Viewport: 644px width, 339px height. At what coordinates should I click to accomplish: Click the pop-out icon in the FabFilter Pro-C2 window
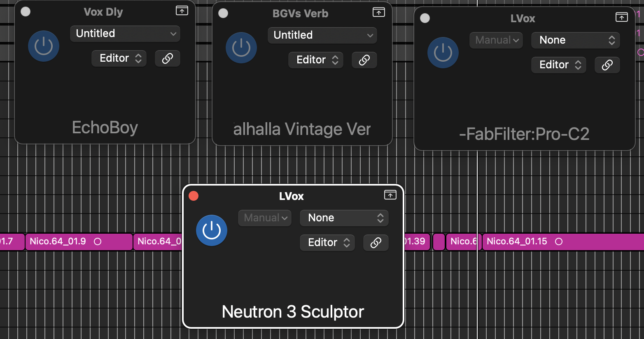[x=622, y=17]
